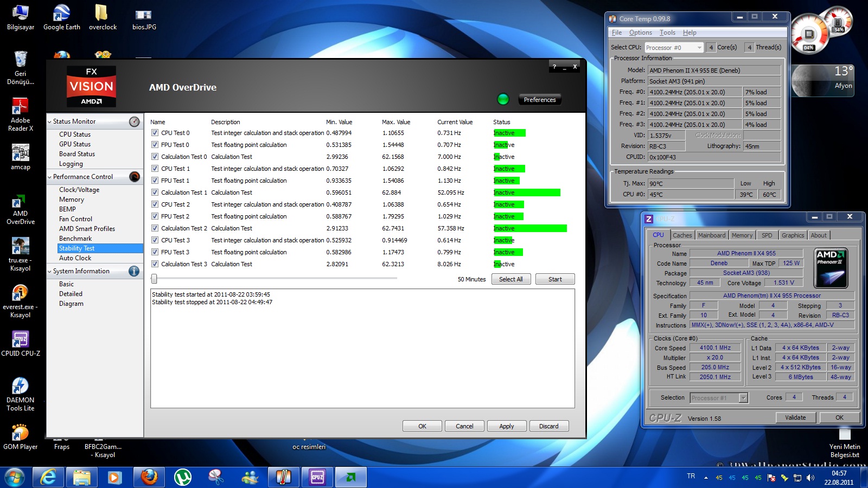Uncheck the CPU Test 0 checkbox
868x488 pixels.
[x=155, y=133]
